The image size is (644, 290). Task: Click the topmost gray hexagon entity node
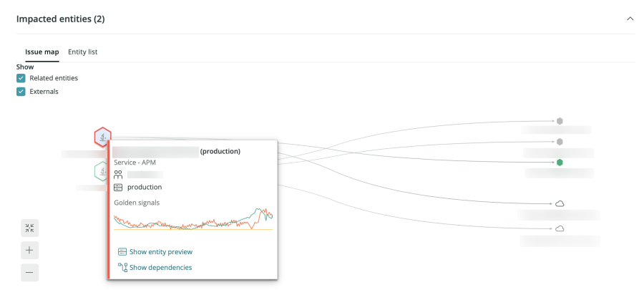[x=560, y=121]
